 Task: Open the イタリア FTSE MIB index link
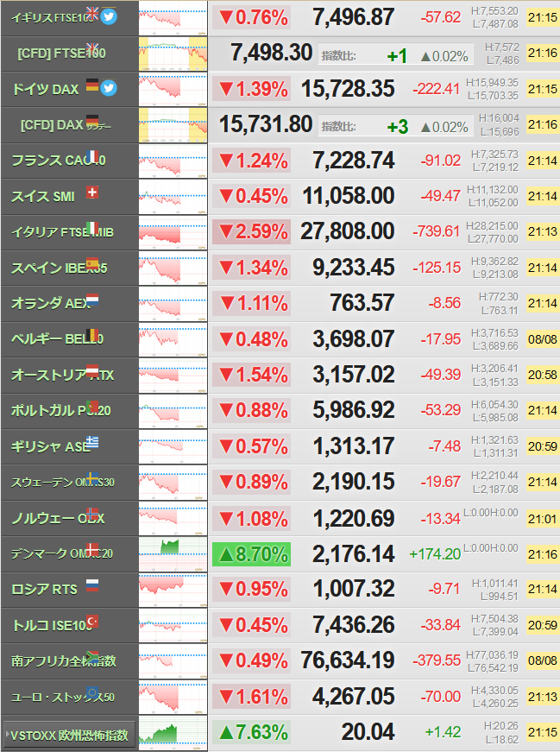click(x=62, y=232)
